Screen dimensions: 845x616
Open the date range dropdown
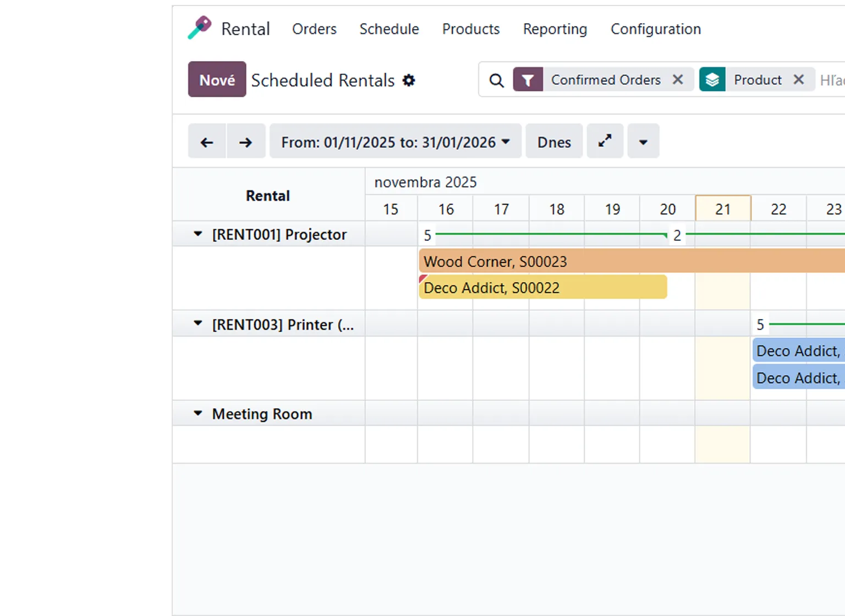(395, 142)
